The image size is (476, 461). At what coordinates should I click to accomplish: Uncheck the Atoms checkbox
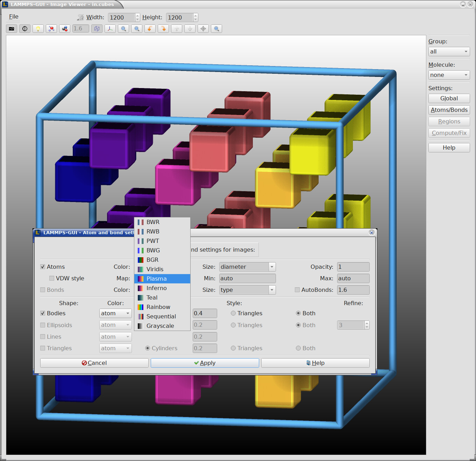[x=43, y=267]
